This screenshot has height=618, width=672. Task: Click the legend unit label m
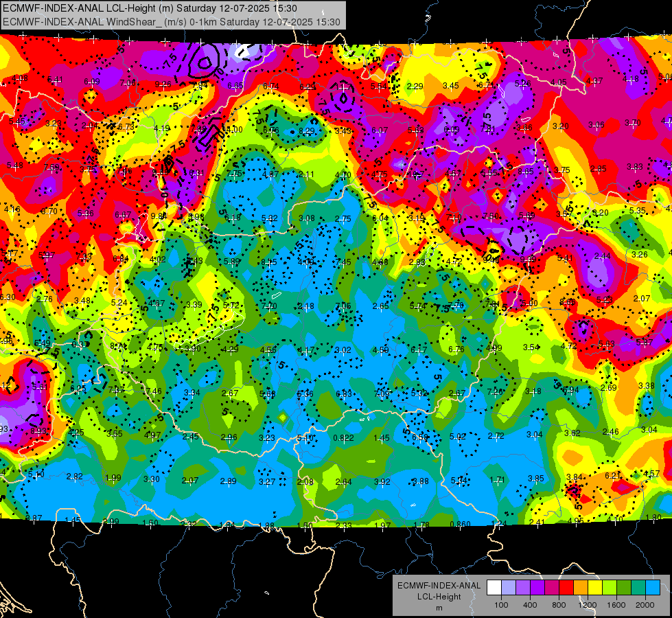pyautogui.click(x=439, y=608)
